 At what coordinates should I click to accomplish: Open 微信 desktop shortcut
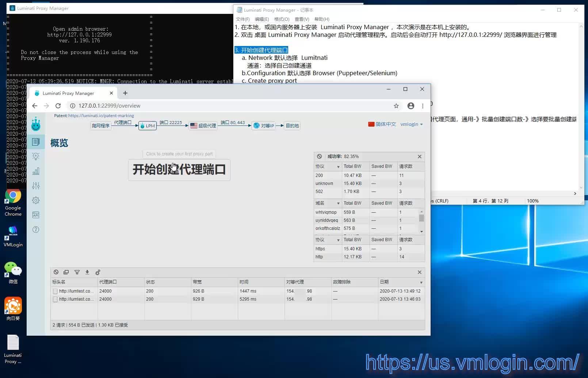13,273
